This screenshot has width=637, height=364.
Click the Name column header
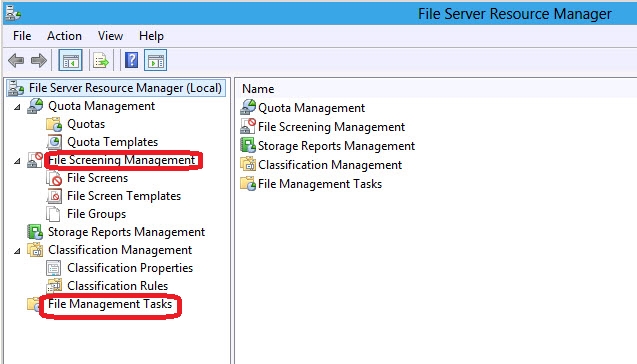(x=258, y=89)
